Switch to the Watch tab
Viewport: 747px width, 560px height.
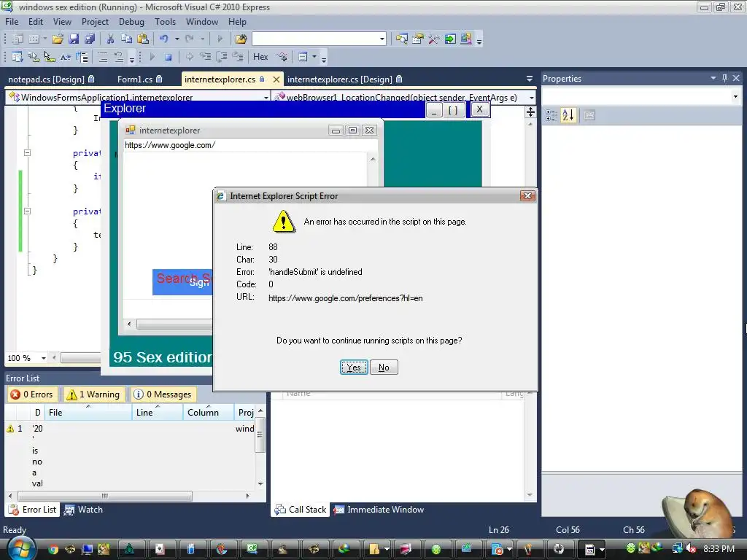pyautogui.click(x=84, y=510)
